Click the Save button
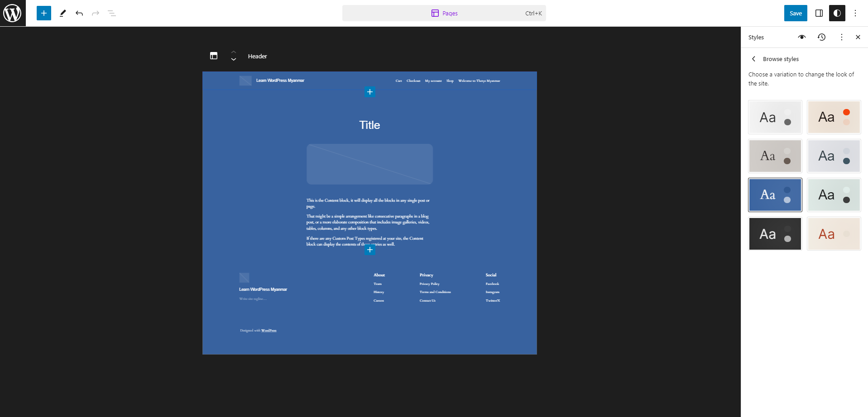 (795, 13)
